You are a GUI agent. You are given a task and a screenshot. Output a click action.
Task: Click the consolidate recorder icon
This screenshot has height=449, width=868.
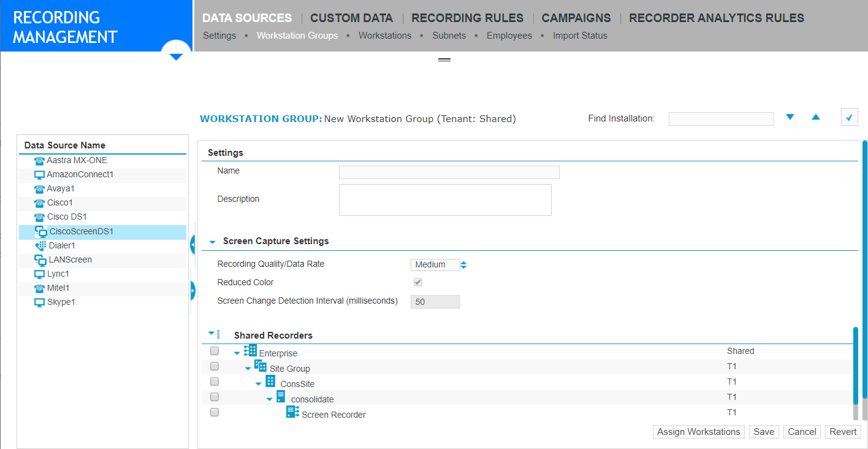281,396
